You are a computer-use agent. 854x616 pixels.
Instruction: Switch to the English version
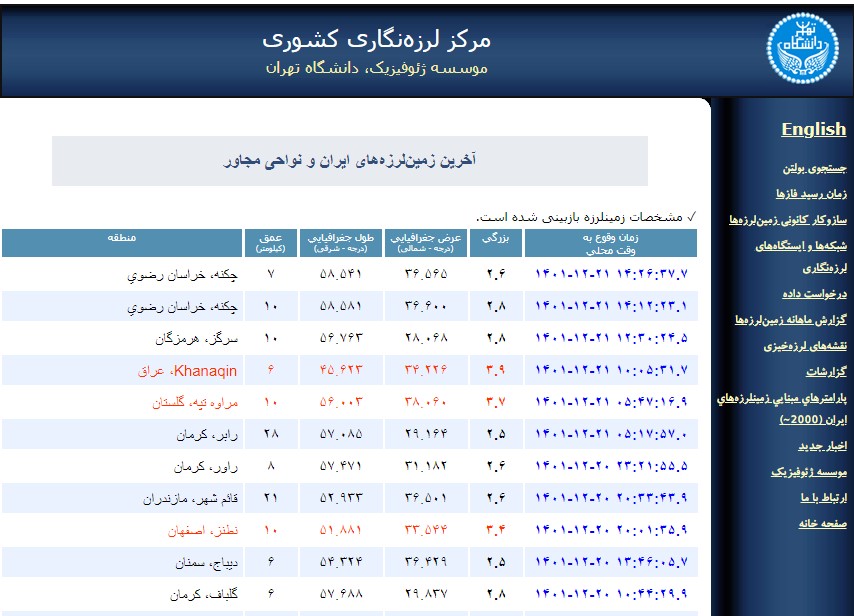813,129
